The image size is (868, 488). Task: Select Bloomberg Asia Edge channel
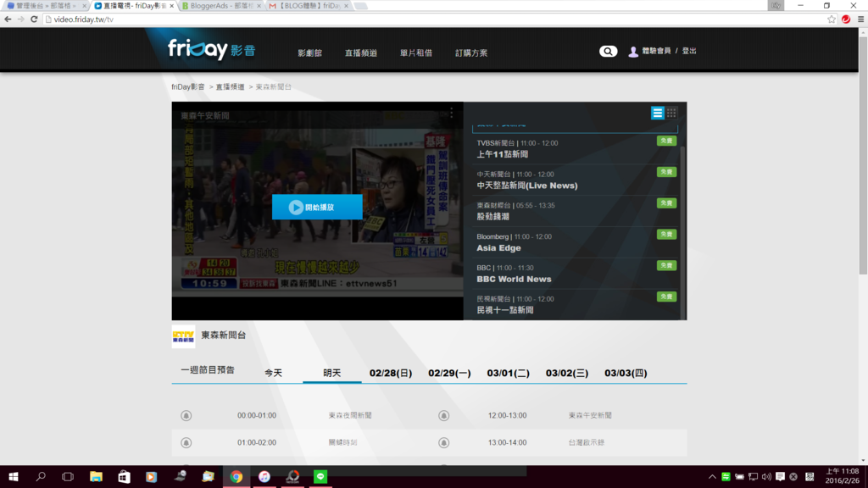tap(576, 242)
